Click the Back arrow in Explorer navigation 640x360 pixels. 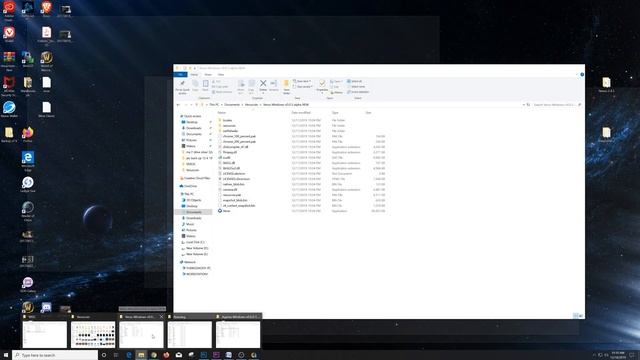(178, 105)
